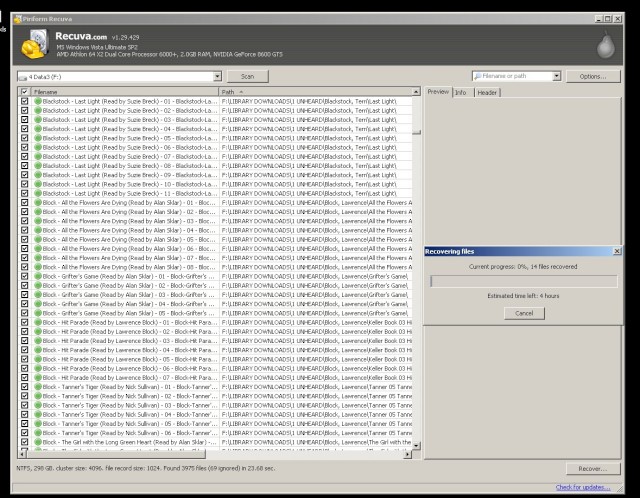Image resolution: width=640 pixels, height=498 pixels.
Task: Click green status dot for Tanner's Tiger - 01
Action: (x=38, y=387)
